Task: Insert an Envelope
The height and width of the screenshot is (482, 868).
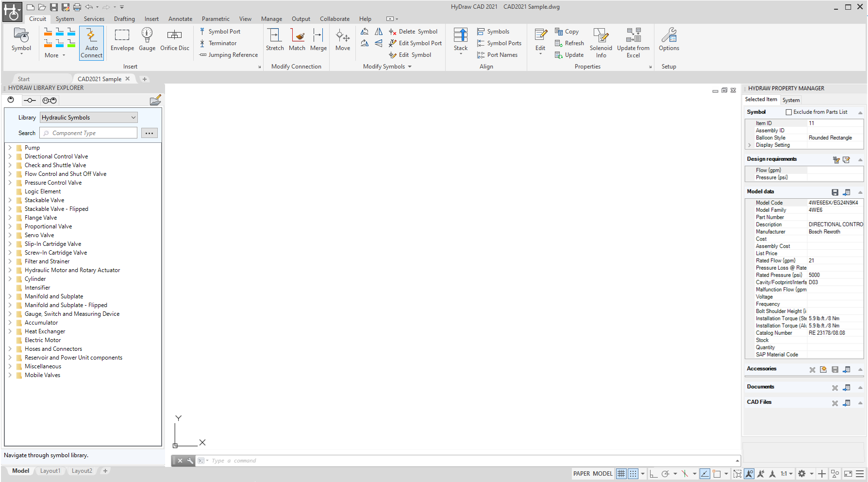Action: (122, 39)
